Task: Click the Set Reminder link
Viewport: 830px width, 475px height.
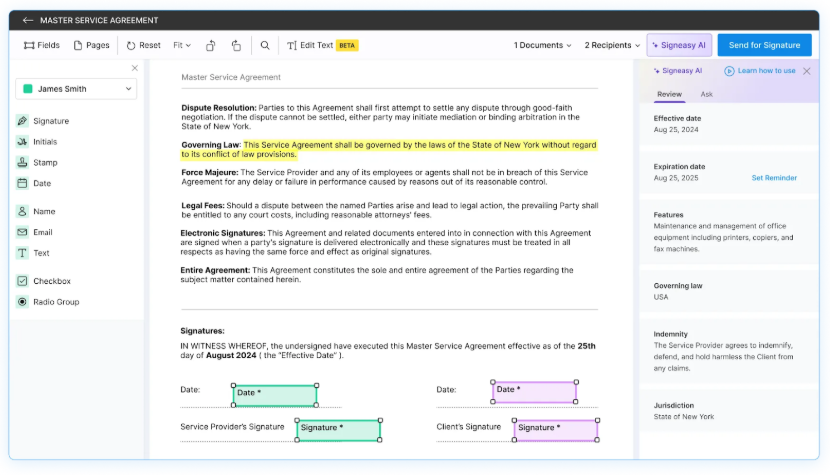Action: point(774,178)
